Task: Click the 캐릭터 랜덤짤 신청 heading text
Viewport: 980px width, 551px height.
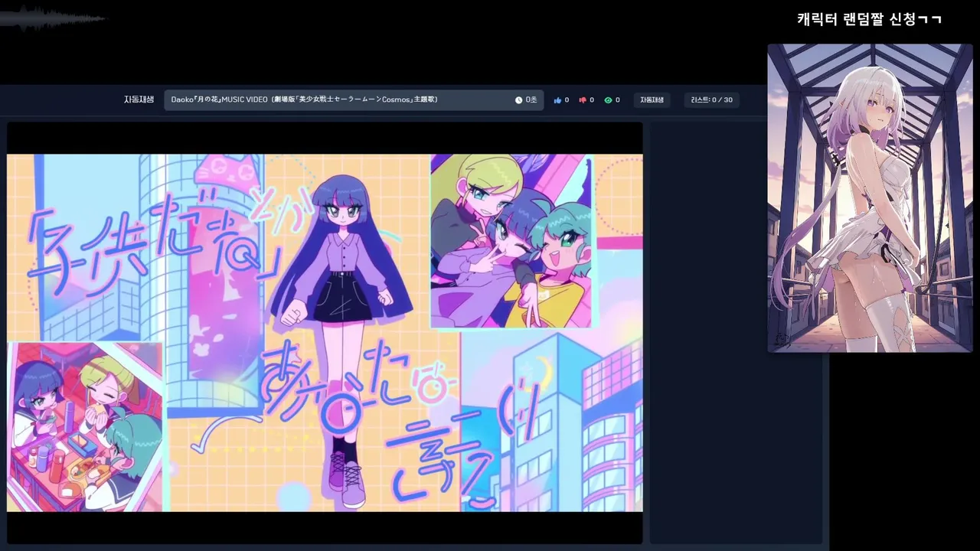Action: tap(869, 20)
